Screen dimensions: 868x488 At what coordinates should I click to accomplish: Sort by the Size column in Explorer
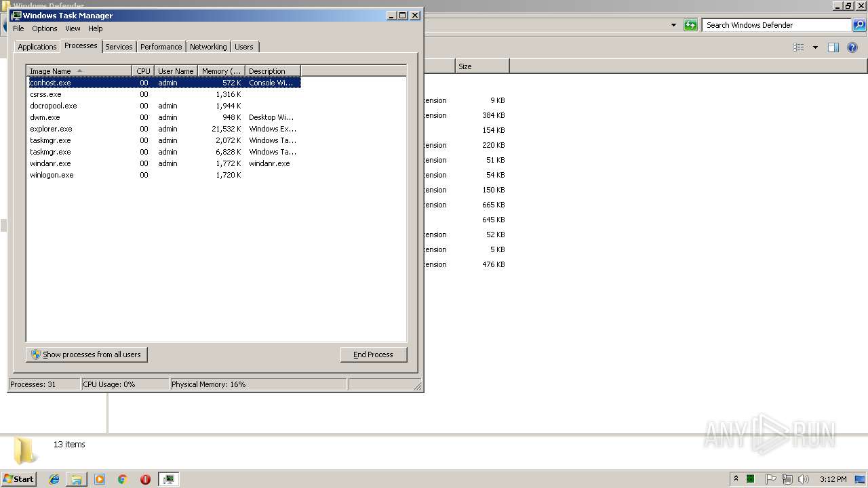coord(482,66)
